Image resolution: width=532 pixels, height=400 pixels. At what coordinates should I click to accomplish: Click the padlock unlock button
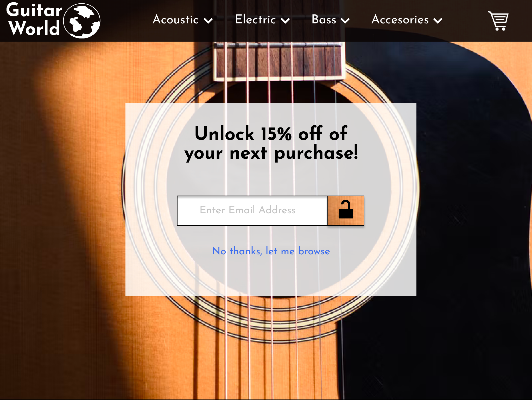coord(346,210)
